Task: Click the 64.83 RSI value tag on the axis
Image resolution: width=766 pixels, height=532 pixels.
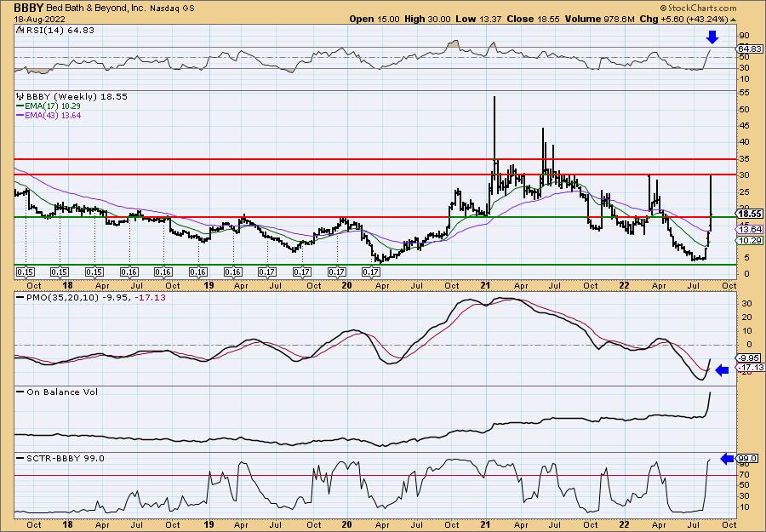Action: point(750,49)
